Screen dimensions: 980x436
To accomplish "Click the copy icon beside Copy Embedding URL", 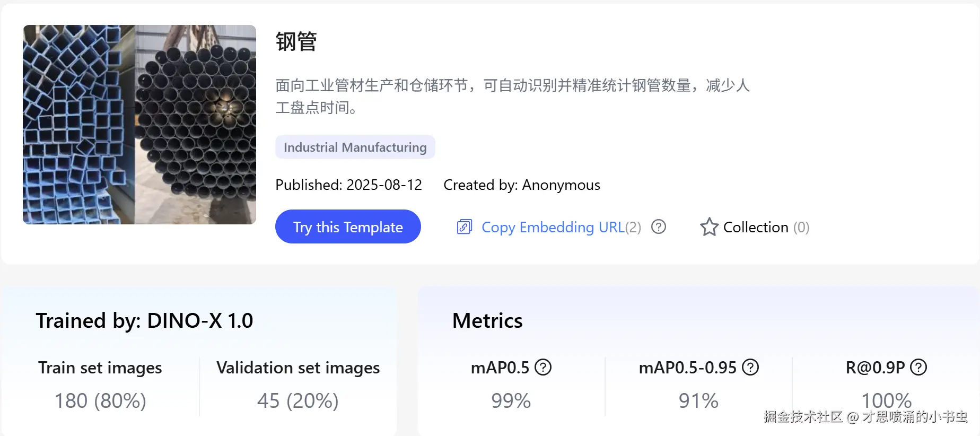I will point(464,227).
